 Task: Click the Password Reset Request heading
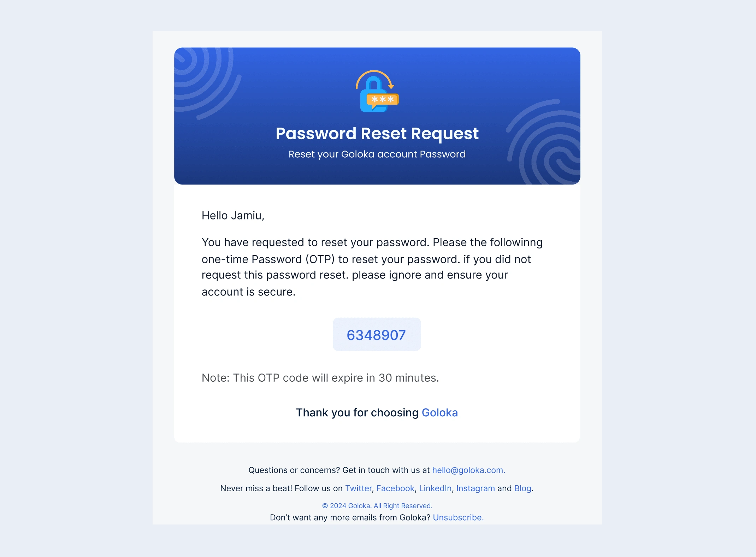377,134
